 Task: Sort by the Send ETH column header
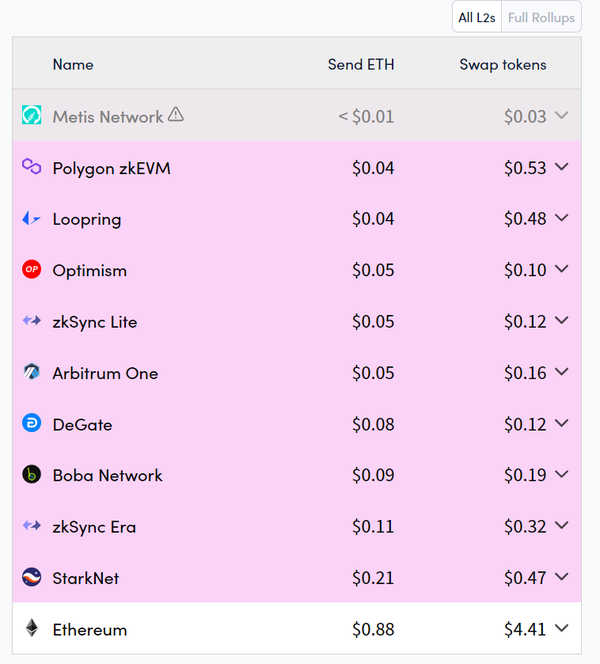(361, 65)
